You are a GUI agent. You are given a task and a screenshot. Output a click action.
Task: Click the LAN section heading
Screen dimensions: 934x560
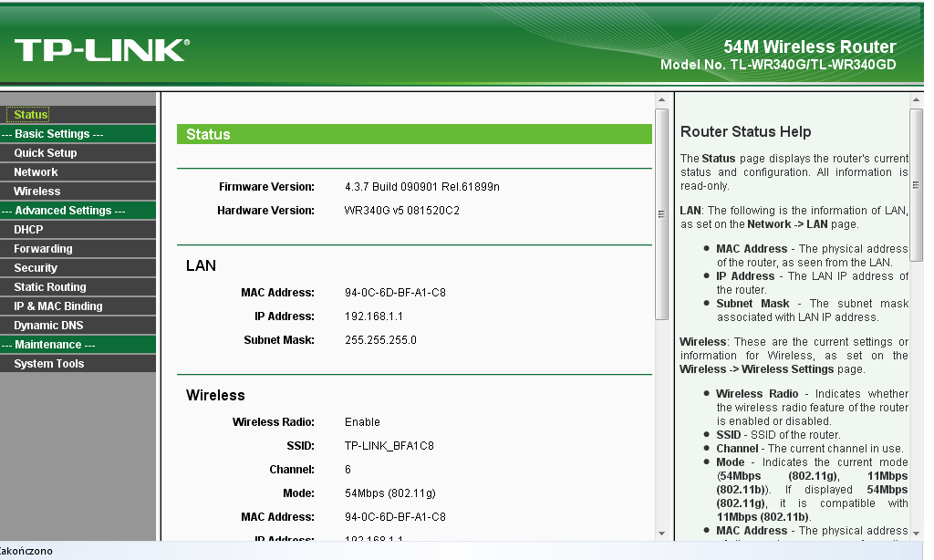click(201, 265)
